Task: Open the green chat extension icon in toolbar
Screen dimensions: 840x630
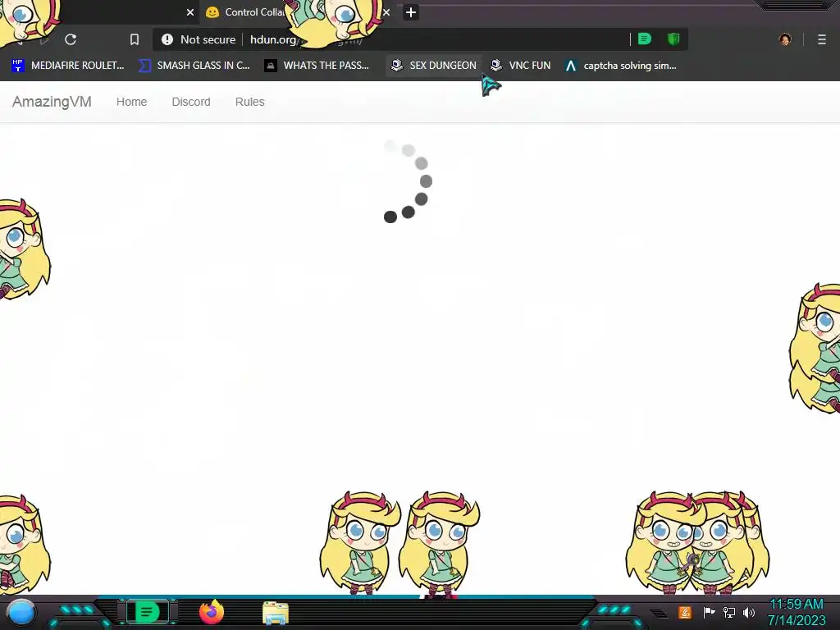Action: 645,39
